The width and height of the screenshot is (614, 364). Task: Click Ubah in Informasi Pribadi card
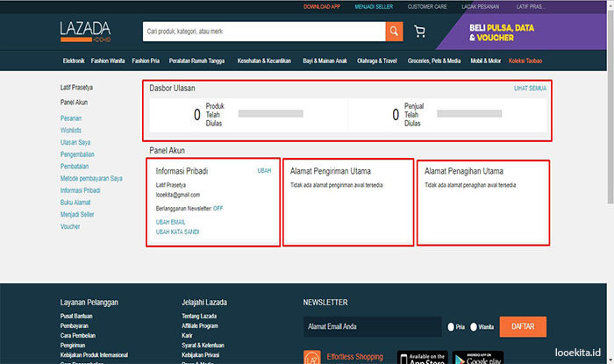point(264,171)
